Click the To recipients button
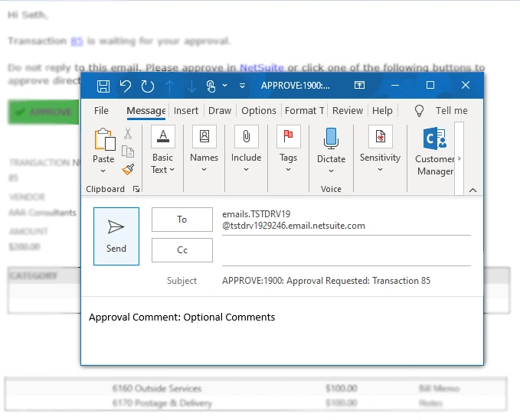520x420 pixels. (x=182, y=220)
